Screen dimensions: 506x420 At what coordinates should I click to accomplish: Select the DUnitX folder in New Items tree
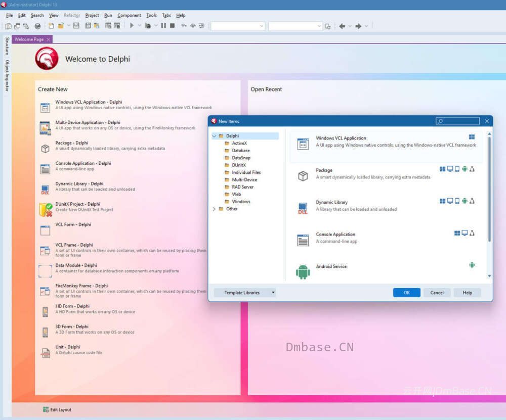coord(239,165)
